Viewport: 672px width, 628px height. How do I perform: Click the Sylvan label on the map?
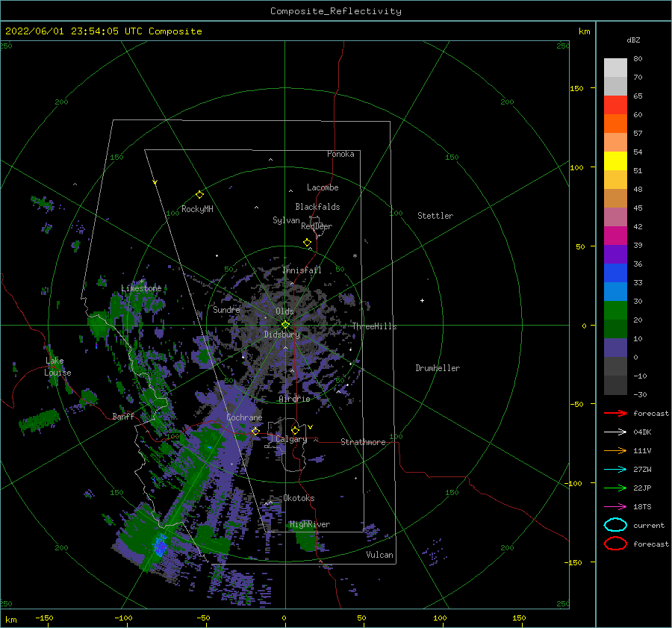286,220
